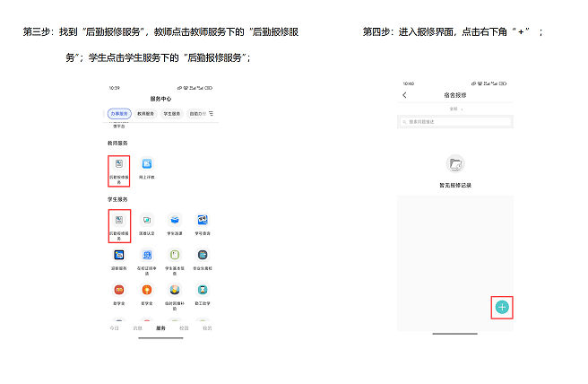
Task: Select the 办事服务 category tab
Action: pos(119,113)
